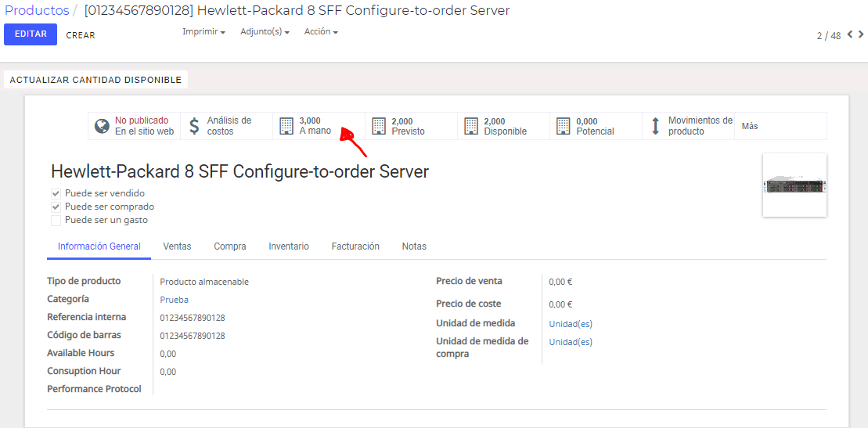Screen dimensions: 868x428
Task: Click the EDITAR button
Action: tap(31, 34)
